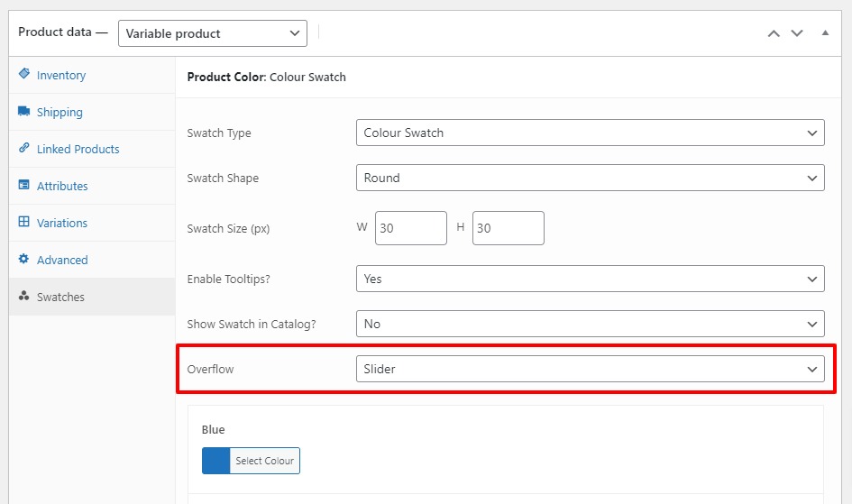Open the Overflow Slider dropdown
Image resolution: width=852 pixels, height=504 pixels.
pyautogui.click(x=591, y=369)
